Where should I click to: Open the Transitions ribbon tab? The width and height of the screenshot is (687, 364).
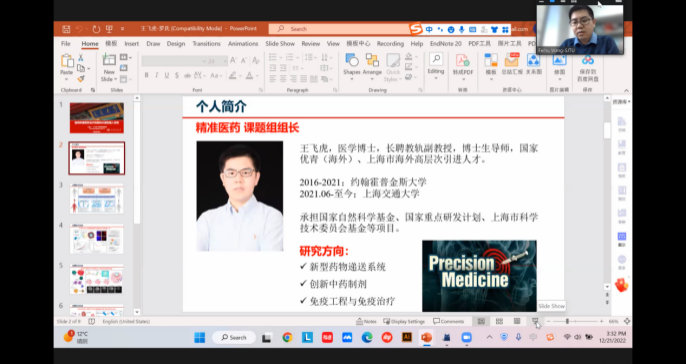click(206, 44)
